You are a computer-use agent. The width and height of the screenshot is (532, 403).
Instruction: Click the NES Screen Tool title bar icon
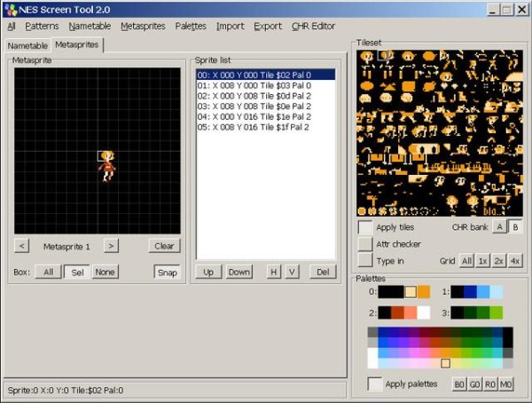coord(12,10)
